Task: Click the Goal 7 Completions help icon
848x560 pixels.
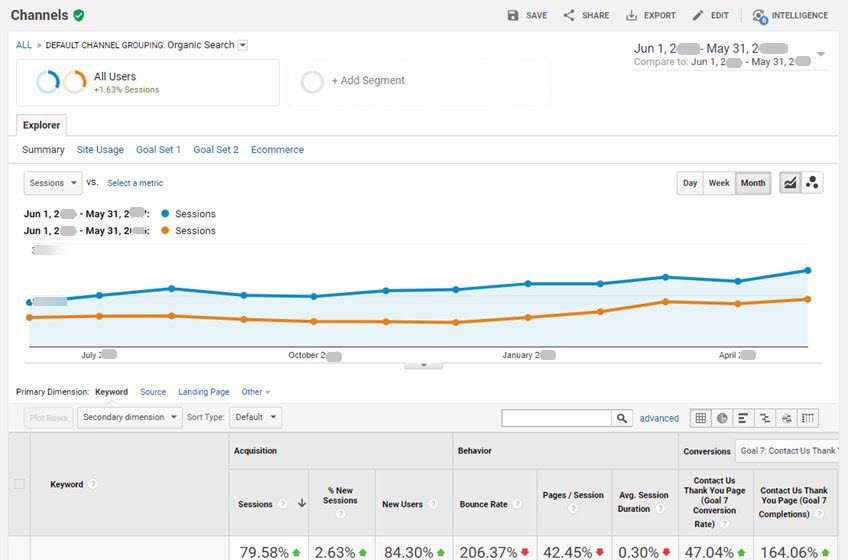Action: click(x=819, y=514)
